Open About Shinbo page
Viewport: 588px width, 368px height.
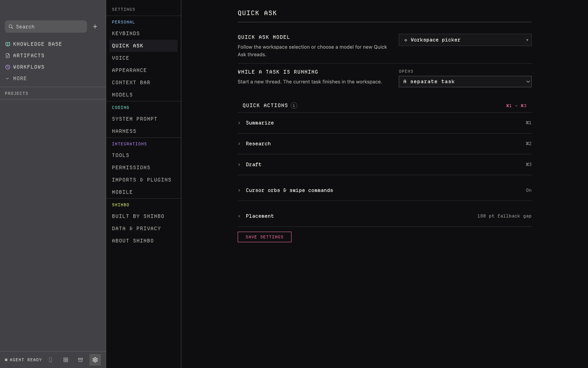tap(143, 241)
